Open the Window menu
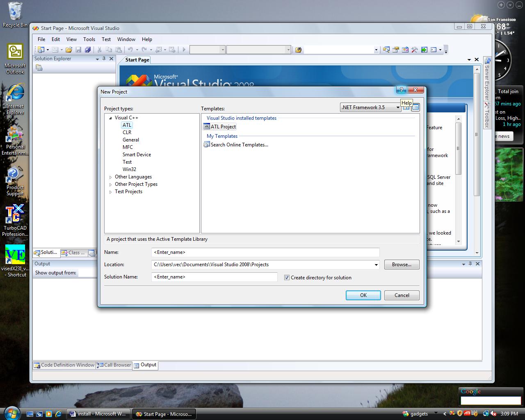Viewport: 525px width, 420px height. [x=126, y=39]
